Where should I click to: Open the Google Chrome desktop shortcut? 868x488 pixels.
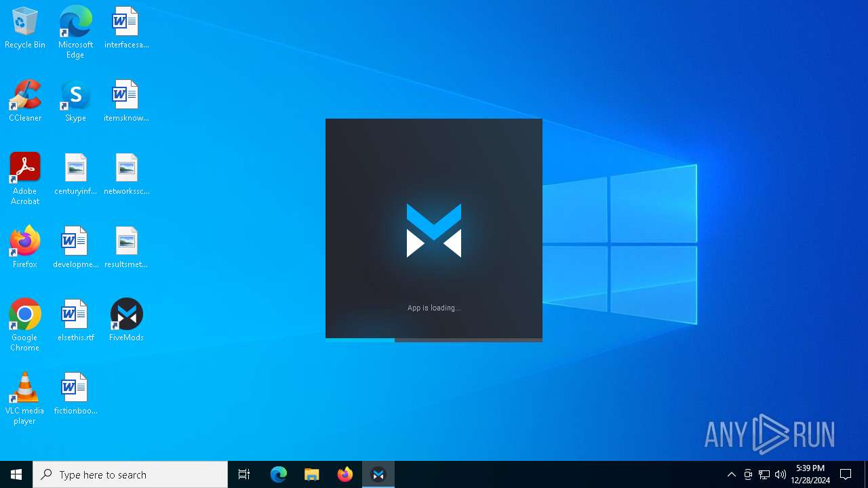tap(25, 325)
